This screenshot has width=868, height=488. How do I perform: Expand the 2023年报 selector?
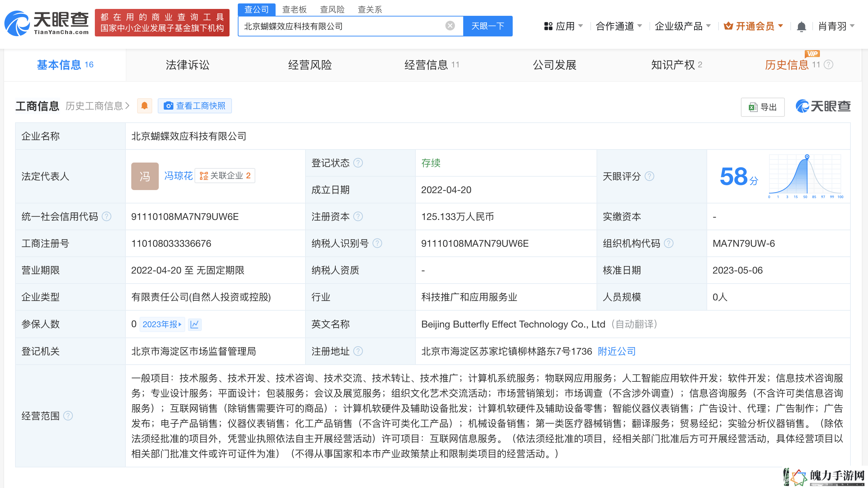coord(162,324)
